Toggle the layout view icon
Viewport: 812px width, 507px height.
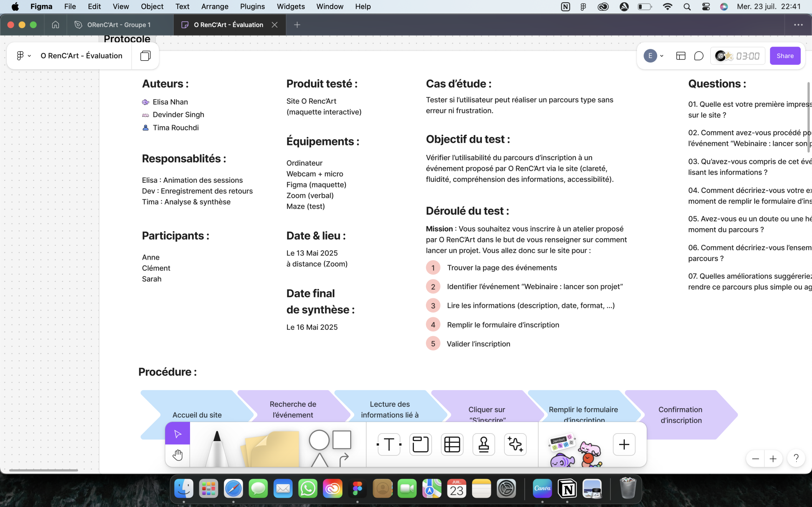(x=680, y=56)
